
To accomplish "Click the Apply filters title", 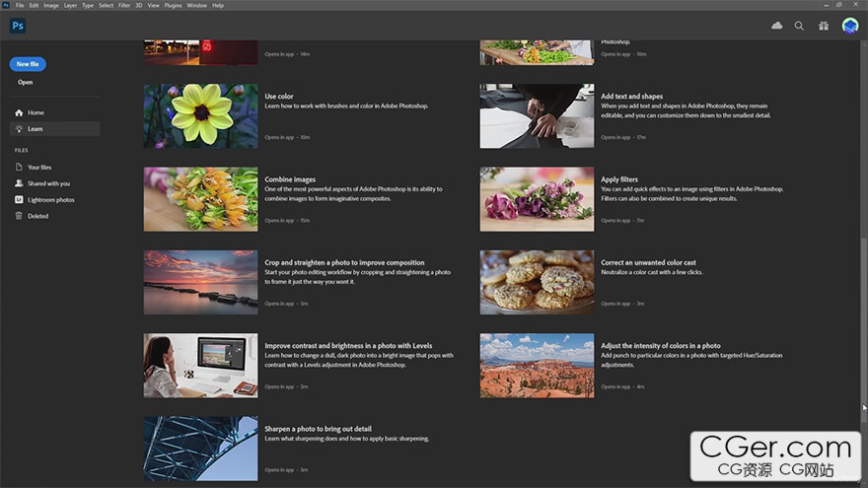I will point(619,179).
